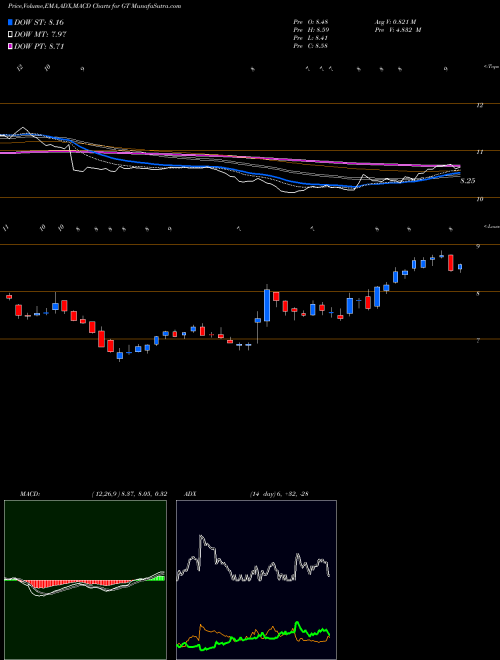Click the magenta DOW PT legend swatch
This screenshot has height=660, width=500.
(x=10, y=46)
